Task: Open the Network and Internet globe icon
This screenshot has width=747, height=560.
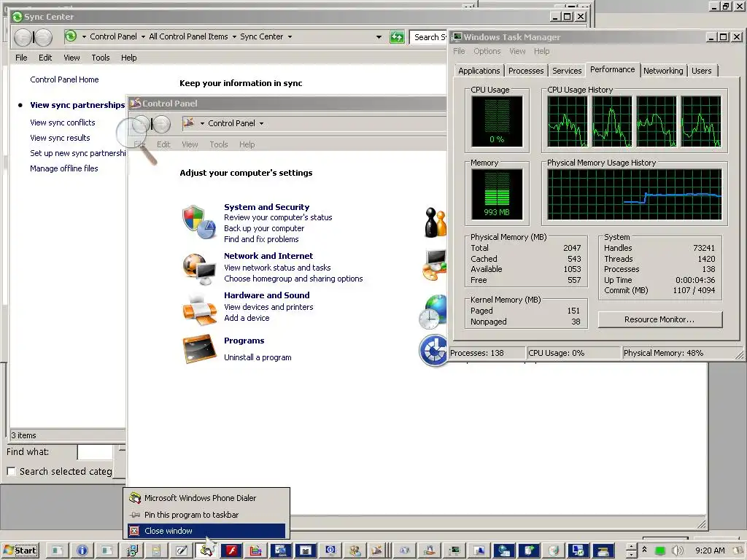Action: tap(198, 268)
